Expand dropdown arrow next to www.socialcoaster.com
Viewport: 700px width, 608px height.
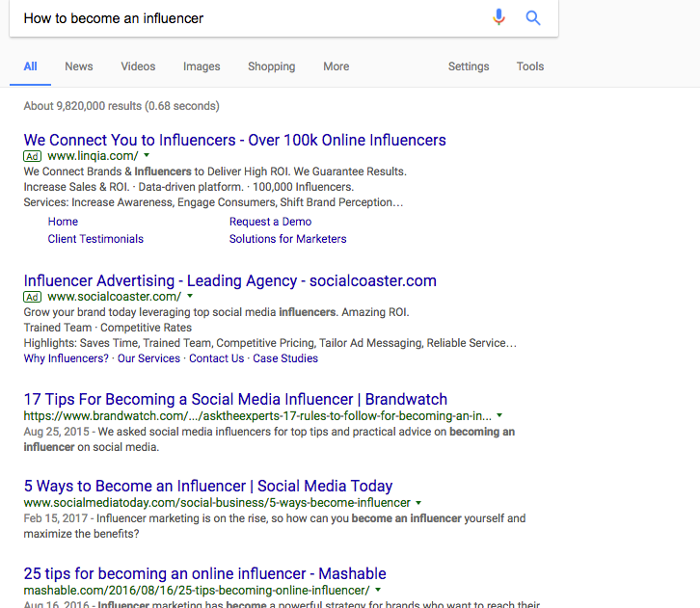coord(190,296)
